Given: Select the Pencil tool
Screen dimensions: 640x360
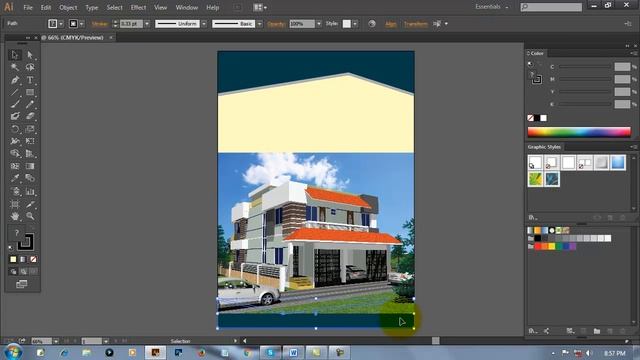Looking at the screenshot, I should click(30, 104).
